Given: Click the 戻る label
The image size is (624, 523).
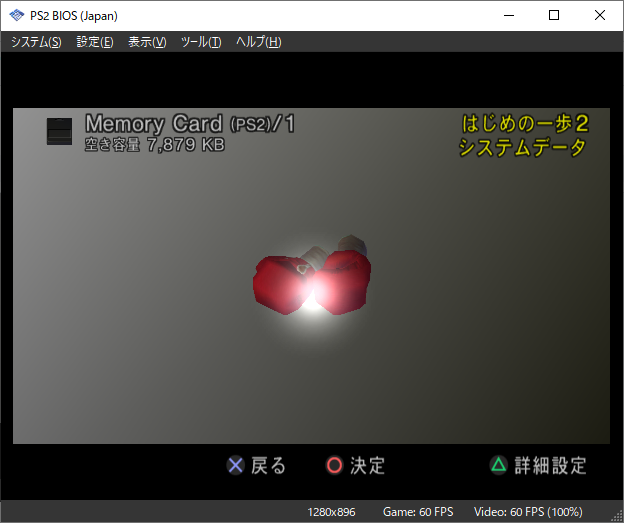Looking at the screenshot, I should click(x=268, y=465).
